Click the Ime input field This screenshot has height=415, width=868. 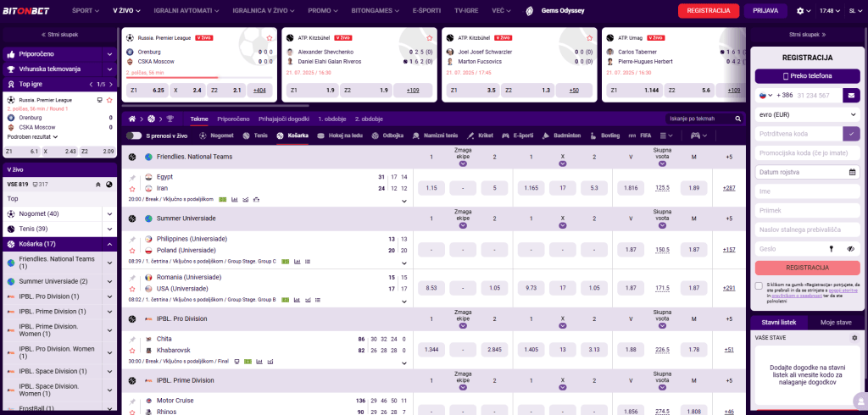tap(807, 191)
